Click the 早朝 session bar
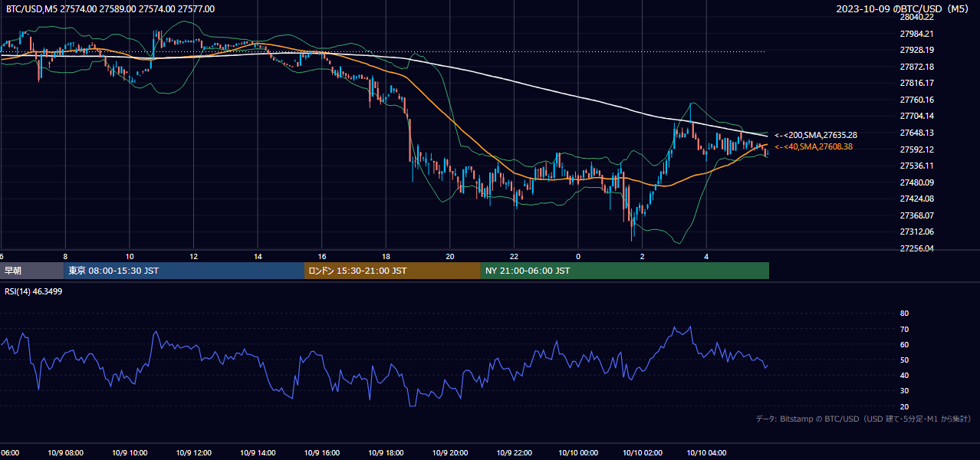 (31, 271)
